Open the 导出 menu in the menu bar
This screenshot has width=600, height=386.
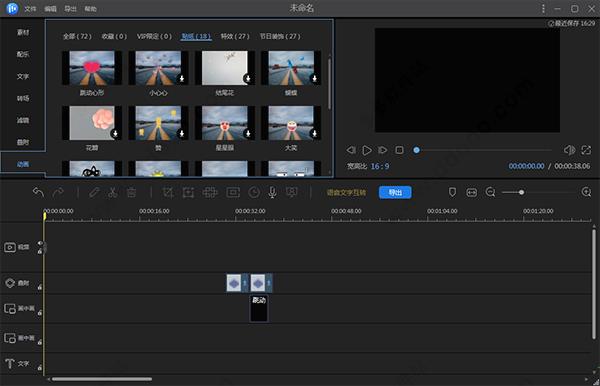pos(70,8)
